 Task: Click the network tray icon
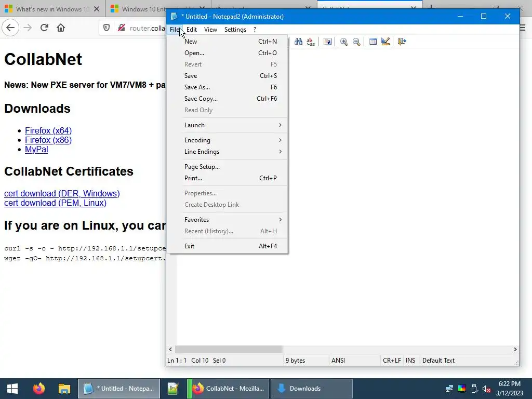(449, 389)
